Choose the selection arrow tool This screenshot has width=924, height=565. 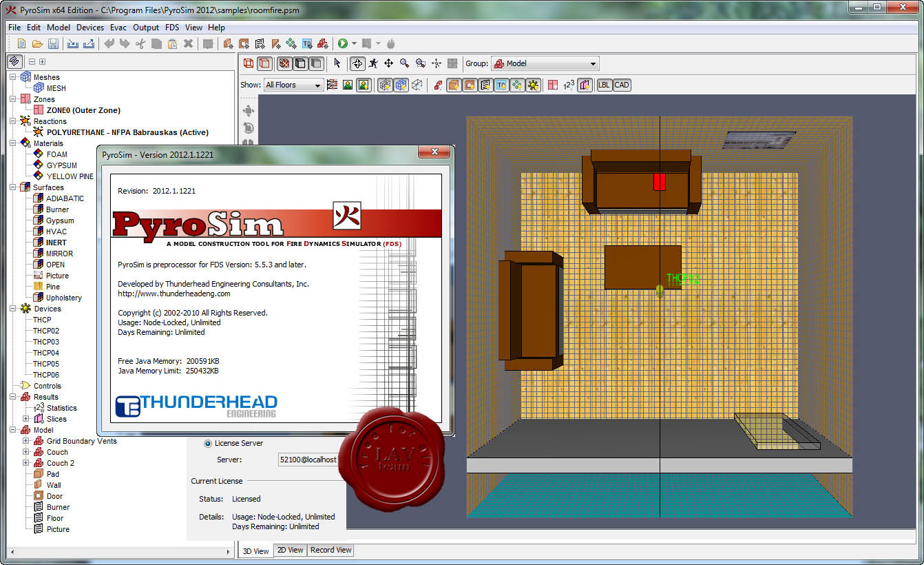[x=337, y=63]
